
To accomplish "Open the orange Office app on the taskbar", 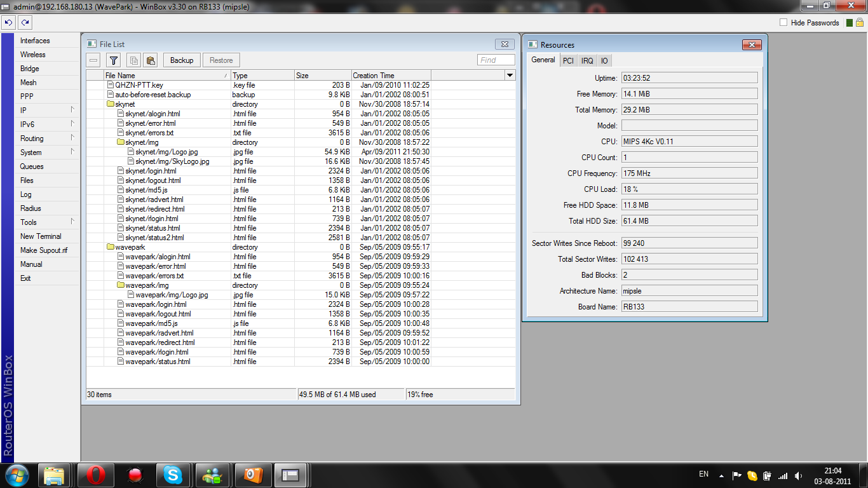I will pyautogui.click(x=252, y=475).
